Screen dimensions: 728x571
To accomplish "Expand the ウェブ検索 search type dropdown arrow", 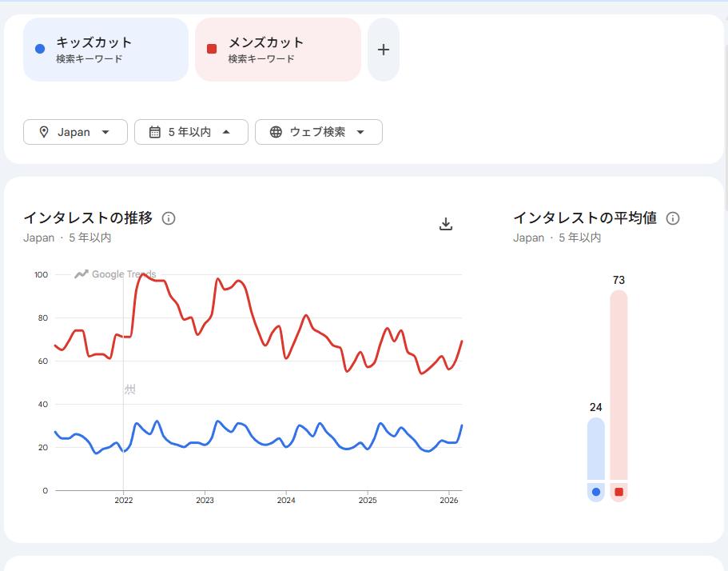I will point(360,132).
